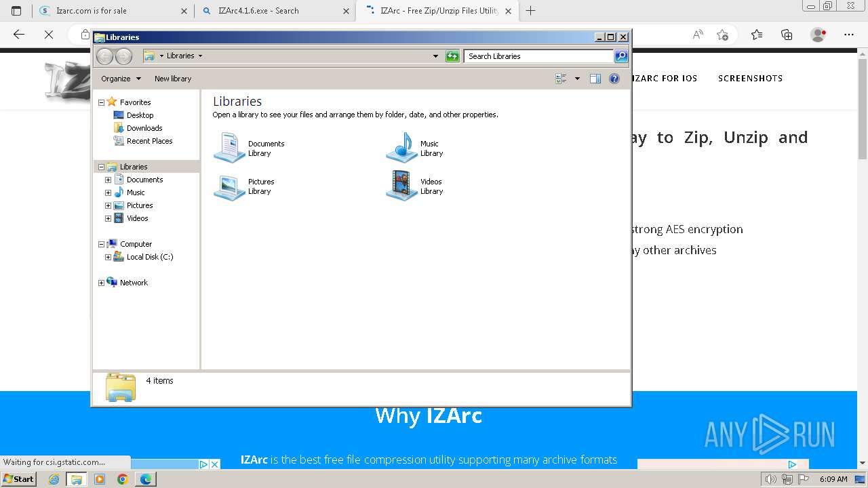Close the 'IZArc - Free Zip/Unzip' tab
Screen dimensions: 868x488
tap(508, 11)
